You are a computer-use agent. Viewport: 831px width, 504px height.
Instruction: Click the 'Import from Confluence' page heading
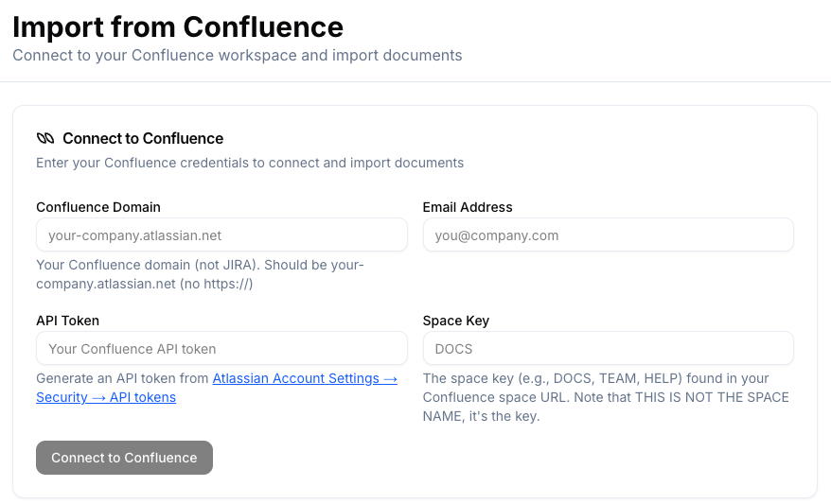click(x=178, y=26)
